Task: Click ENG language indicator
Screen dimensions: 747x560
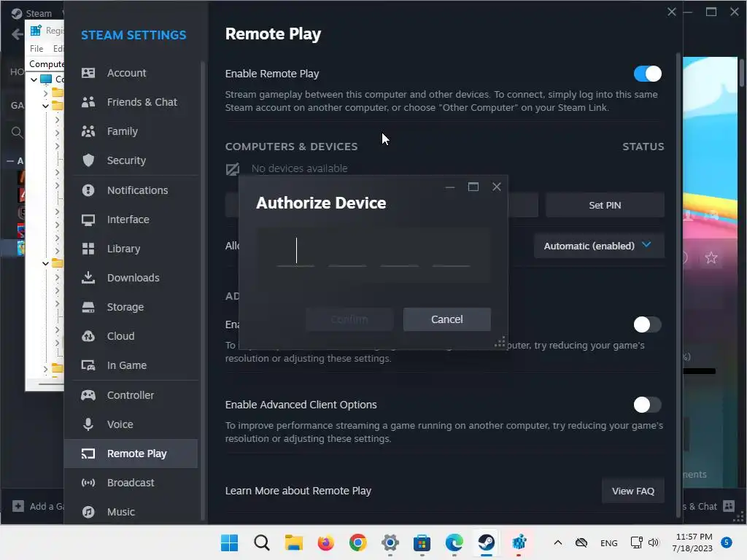Action: click(x=609, y=542)
